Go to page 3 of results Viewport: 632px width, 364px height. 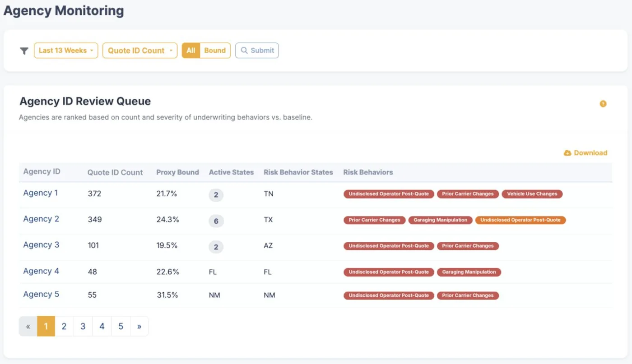(x=83, y=326)
